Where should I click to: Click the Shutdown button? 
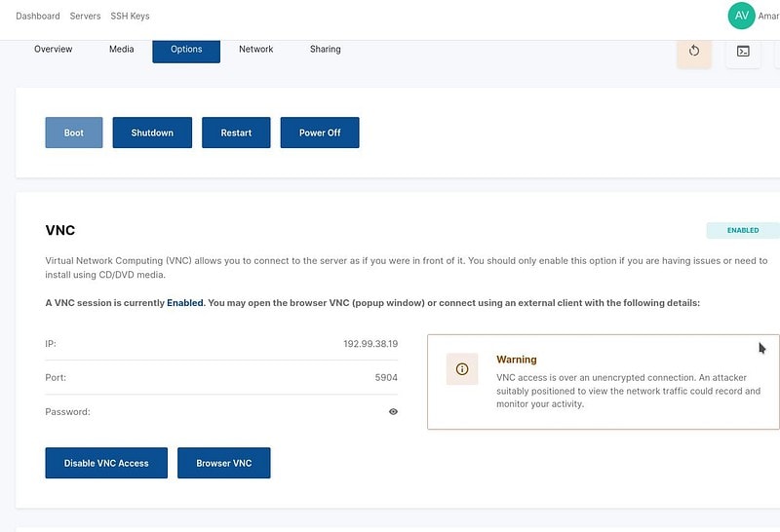152,133
